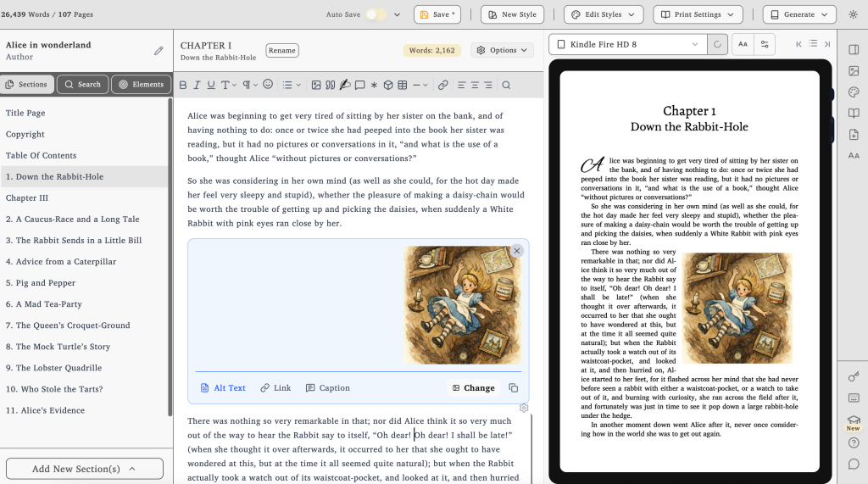The width and height of the screenshot is (868, 484).
Task: Switch to the Search tab
Action: pos(82,84)
